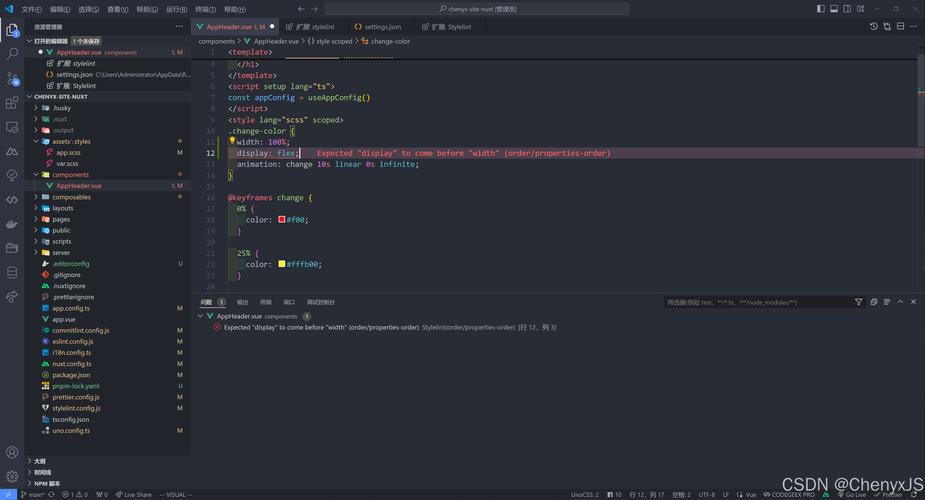The width and height of the screenshot is (925, 500).
Task: Open the Docker view in activity bar
Action: (12, 224)
